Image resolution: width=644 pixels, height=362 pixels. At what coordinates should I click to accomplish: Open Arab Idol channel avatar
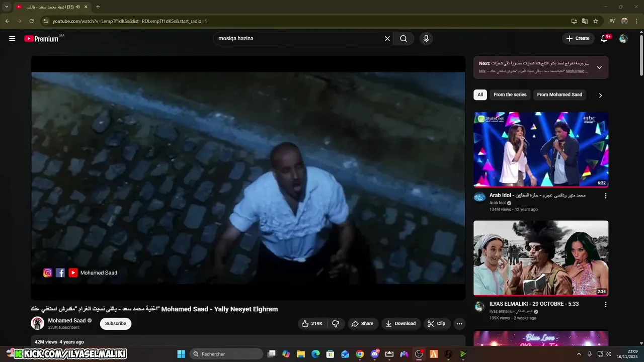(479, 197)
